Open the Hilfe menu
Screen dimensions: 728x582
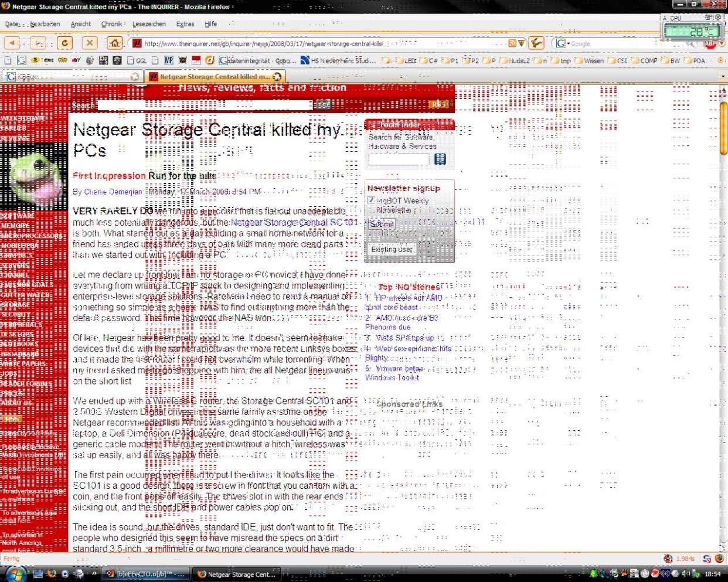coord(211,24)
